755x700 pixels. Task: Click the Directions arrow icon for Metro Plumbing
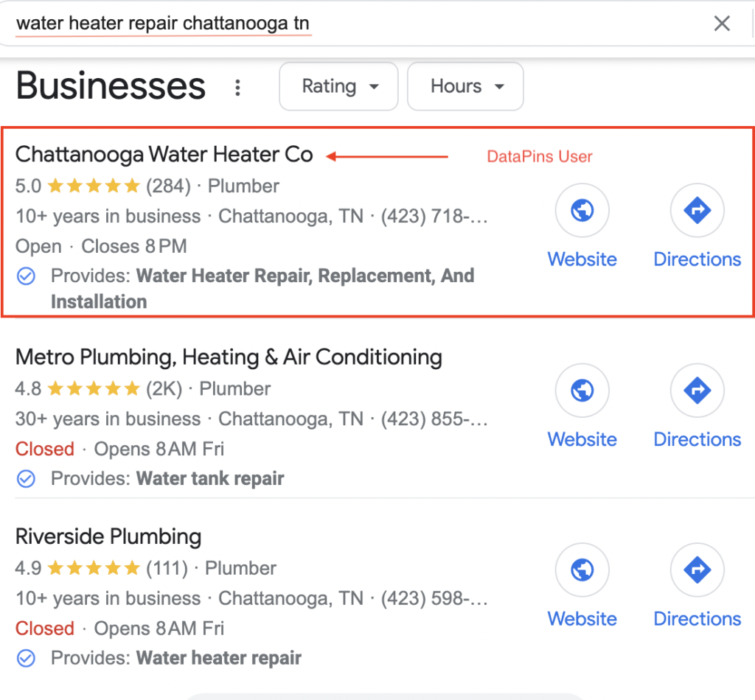pos(697,391)
